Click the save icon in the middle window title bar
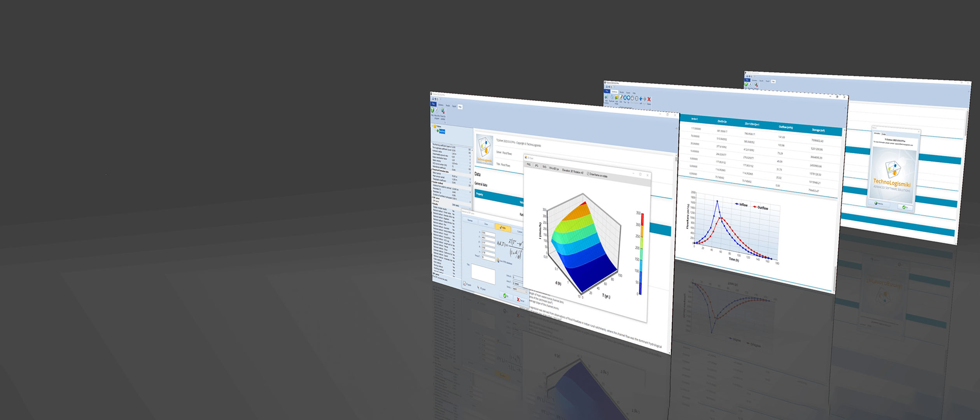980x420 pixels. 607,87
